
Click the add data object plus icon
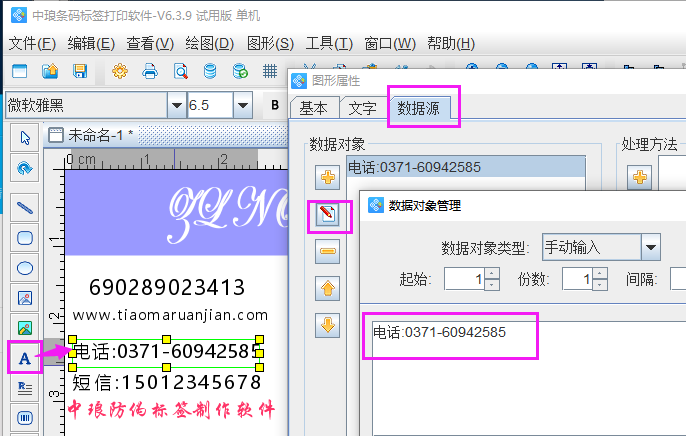328,178
